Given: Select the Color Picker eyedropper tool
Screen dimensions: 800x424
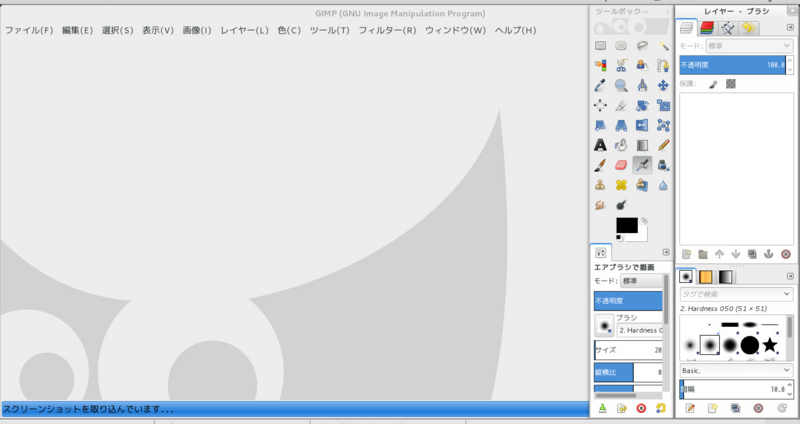Looking at the screenshot, I should click(x=601, y=85).
